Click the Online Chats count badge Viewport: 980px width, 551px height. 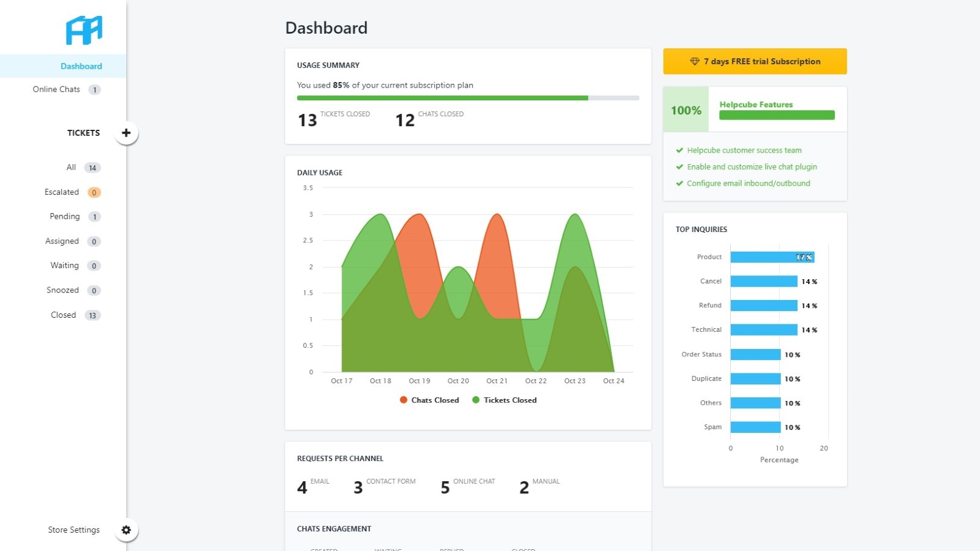coord(94,89)
